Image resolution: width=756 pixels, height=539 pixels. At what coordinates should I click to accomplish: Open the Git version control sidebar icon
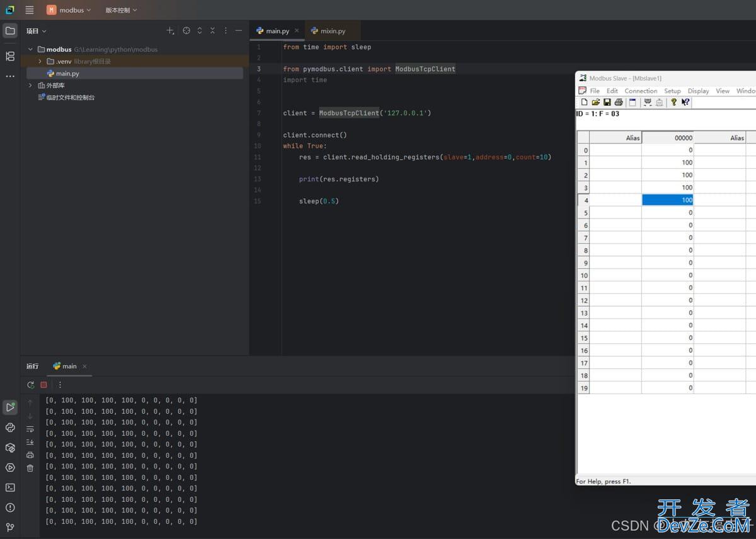tap(10, 527)
